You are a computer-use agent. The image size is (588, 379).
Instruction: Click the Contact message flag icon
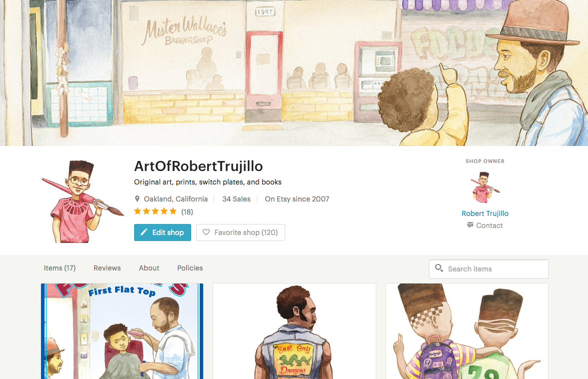point(470,225)
